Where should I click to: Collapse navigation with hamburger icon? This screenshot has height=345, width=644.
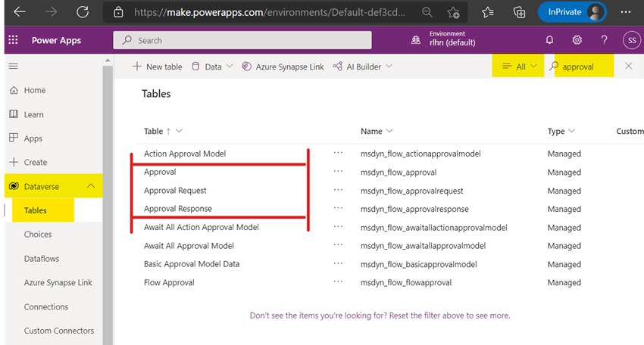tap(14, 66)
